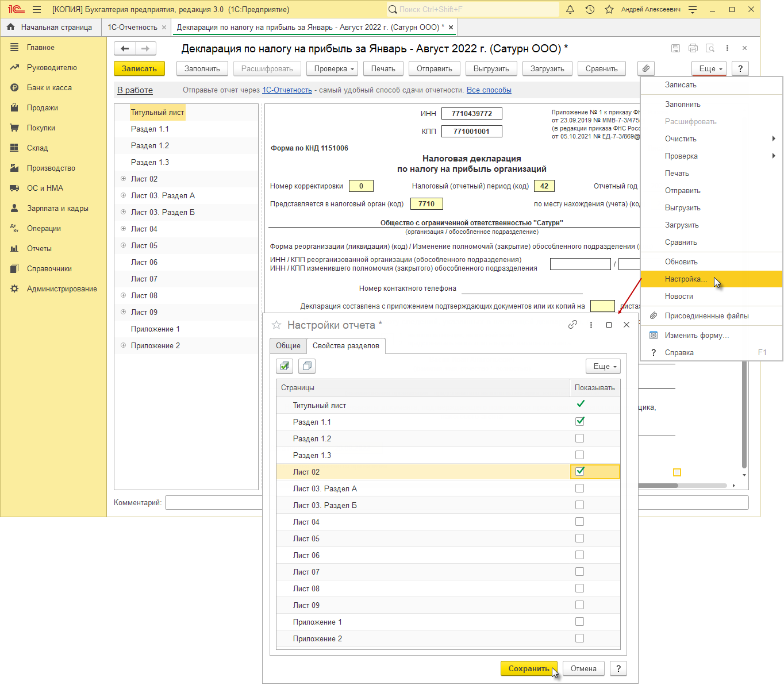The height and width of the screenshot is (685, 784).
Task: Open the Еще dropdown in main toolbar
Action: click(x=709, y=68)
